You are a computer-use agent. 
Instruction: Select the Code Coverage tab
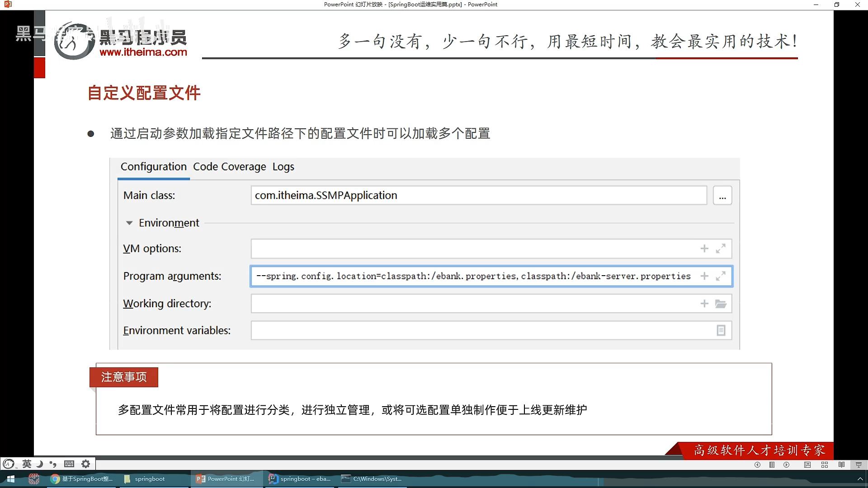pyautogui.click(x=229, y=167)
